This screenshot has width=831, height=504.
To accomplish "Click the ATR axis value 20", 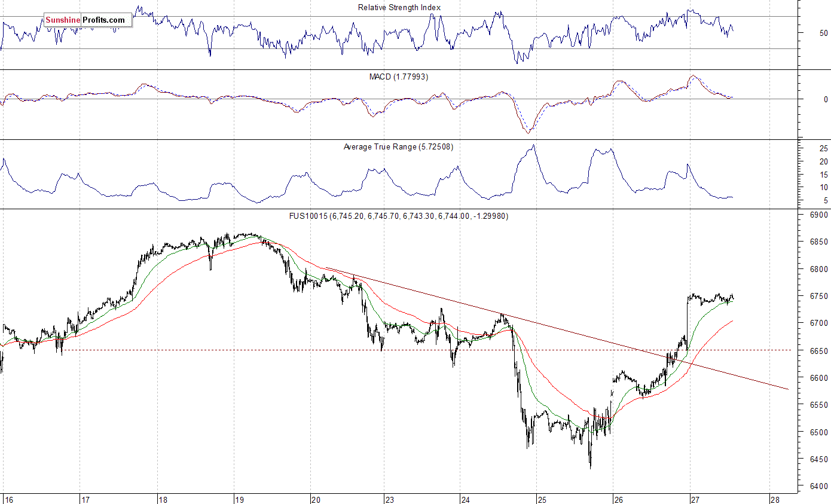I will click(x=824, y=161).
